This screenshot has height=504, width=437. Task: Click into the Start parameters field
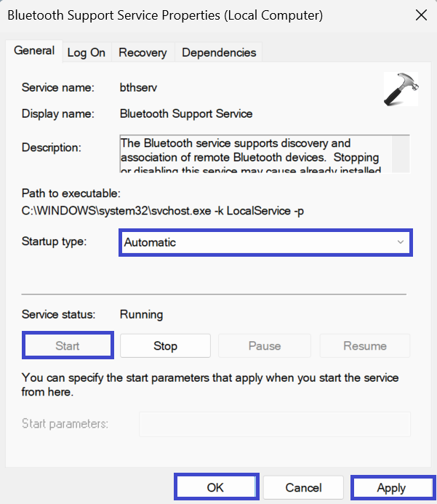[274, 424]
